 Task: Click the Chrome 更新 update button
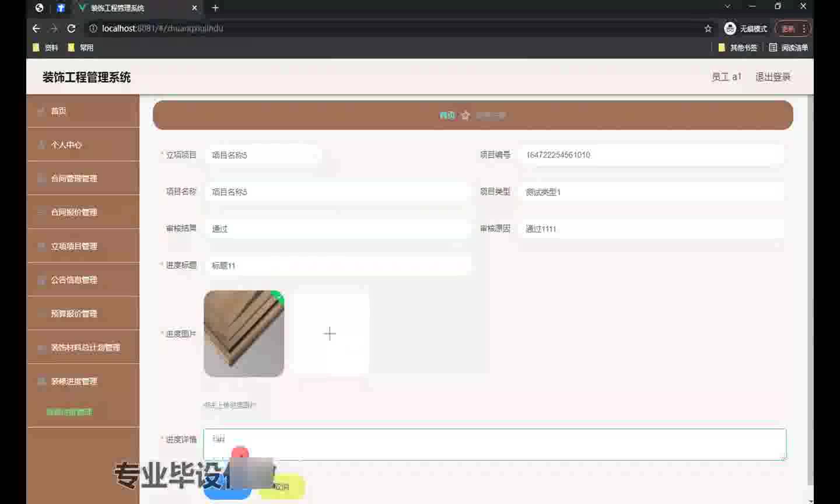(788, 28)
